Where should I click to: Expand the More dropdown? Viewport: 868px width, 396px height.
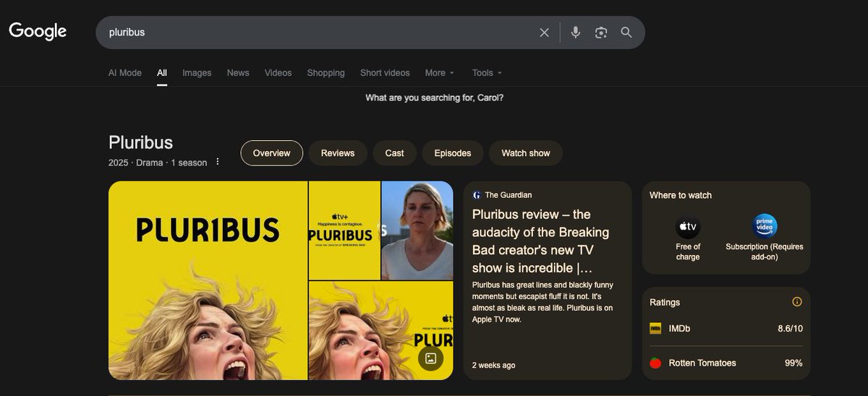tap(440, 73)
